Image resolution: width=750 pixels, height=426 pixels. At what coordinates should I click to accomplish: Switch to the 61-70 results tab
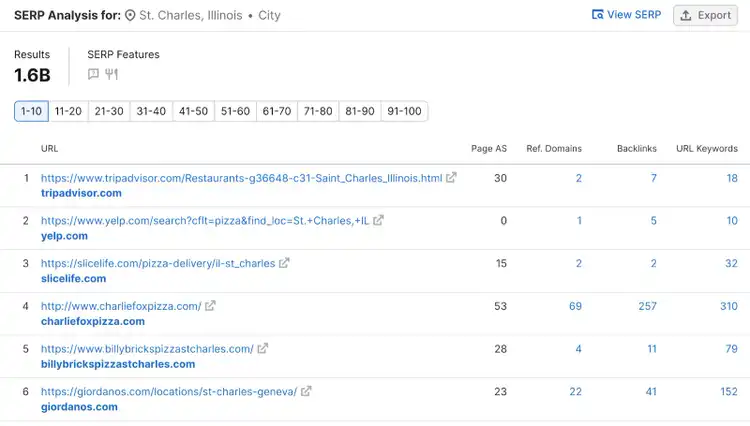(277, 111)
